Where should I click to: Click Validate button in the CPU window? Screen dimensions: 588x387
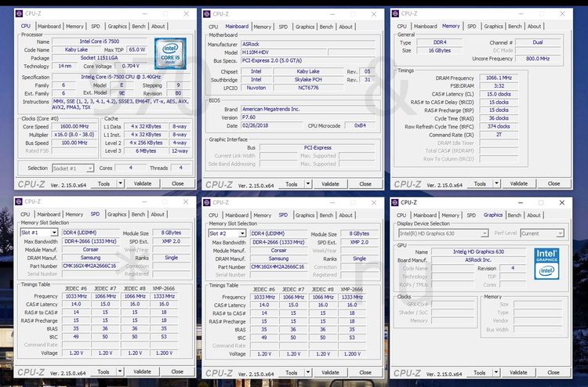(x=143, y=183)
